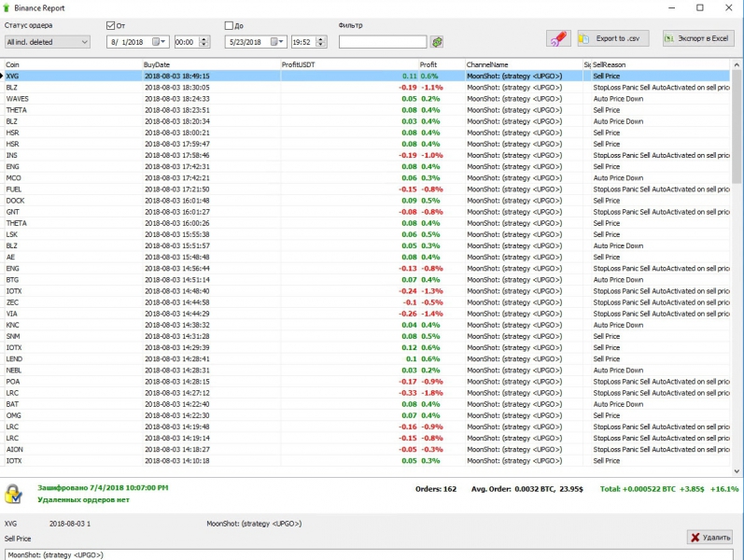Select the BTG coin row
The height and width of the screenshot is (560, 744).
click(x=367, y=280)
